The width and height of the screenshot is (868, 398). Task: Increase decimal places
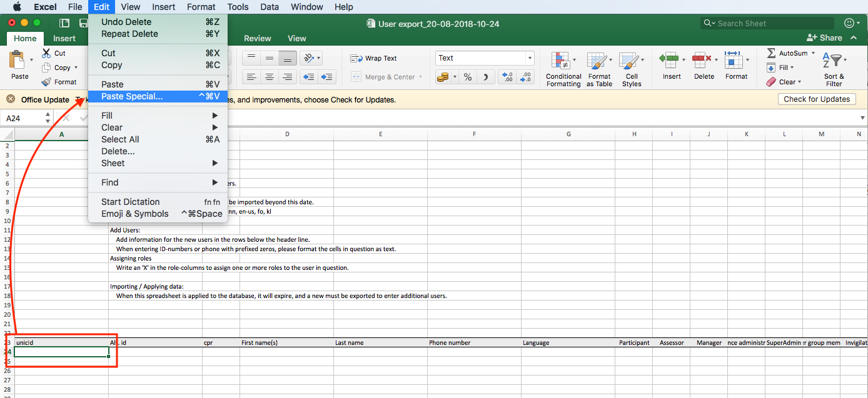508,77
